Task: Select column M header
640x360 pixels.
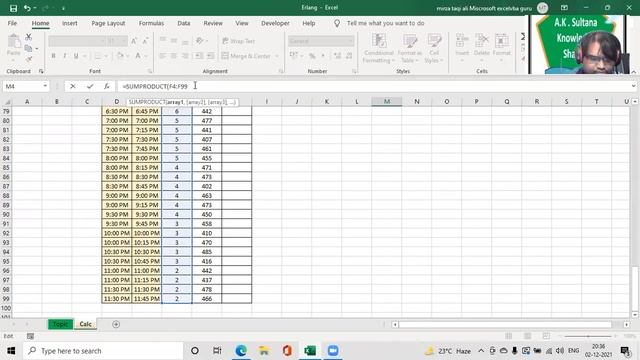Action: (x=387, y=101)
